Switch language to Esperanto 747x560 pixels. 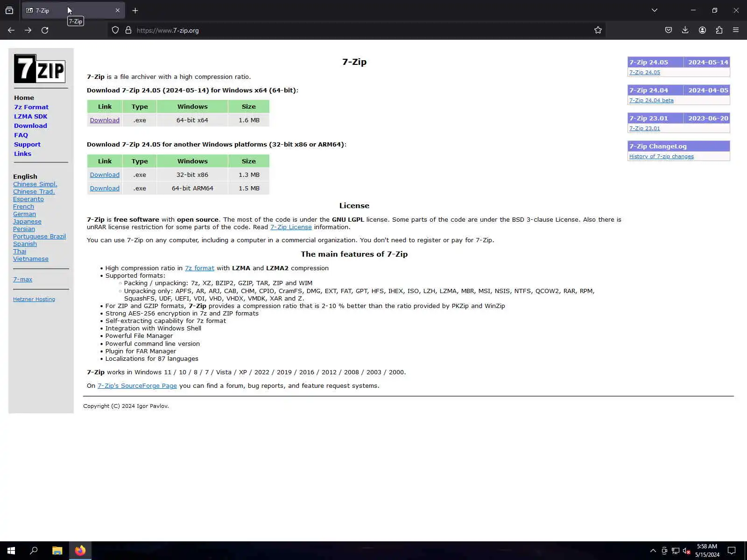pyautogui.click(x=28, y=199)
